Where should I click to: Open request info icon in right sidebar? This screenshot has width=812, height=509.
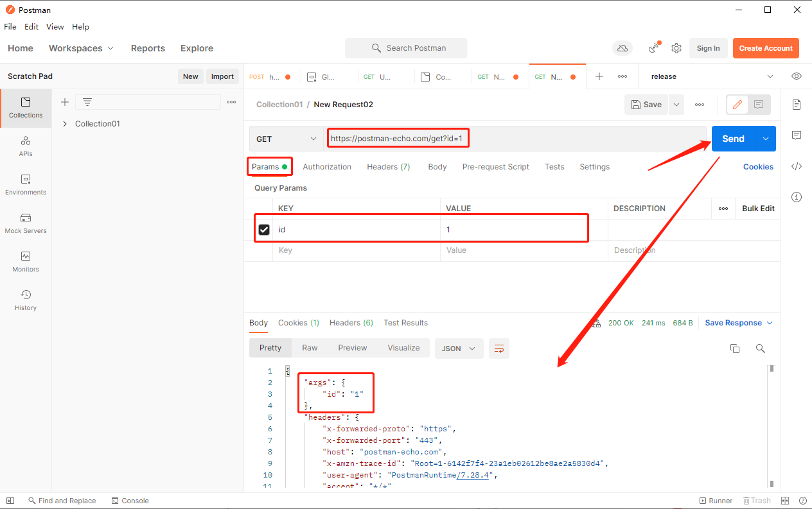(x=797, y=197)
